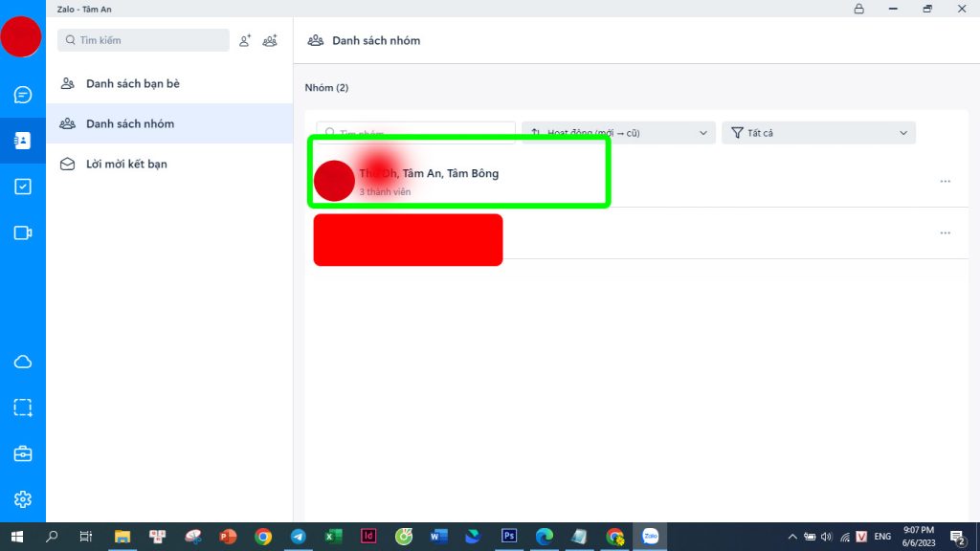Restore down the Zalo window
This screenshot has width=980, height=551.
point(927,9)
